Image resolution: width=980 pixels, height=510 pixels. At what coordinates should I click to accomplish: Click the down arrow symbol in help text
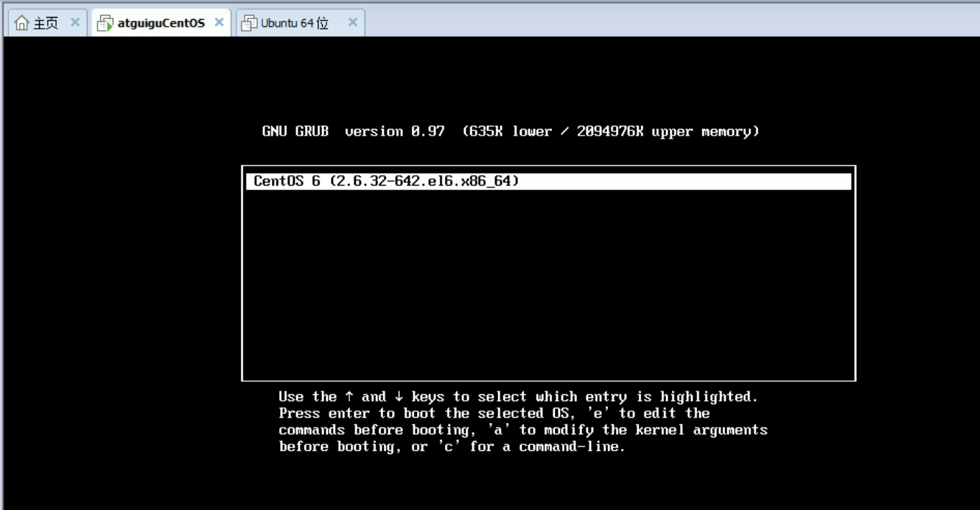pos(399,397)
